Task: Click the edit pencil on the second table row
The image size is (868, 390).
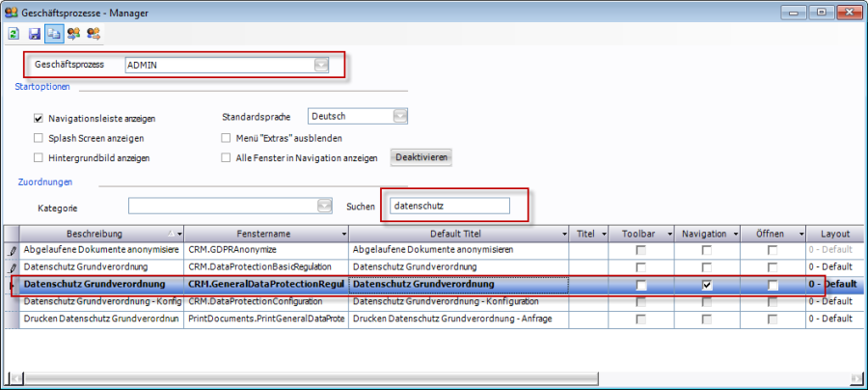Action: pos(13,267)
